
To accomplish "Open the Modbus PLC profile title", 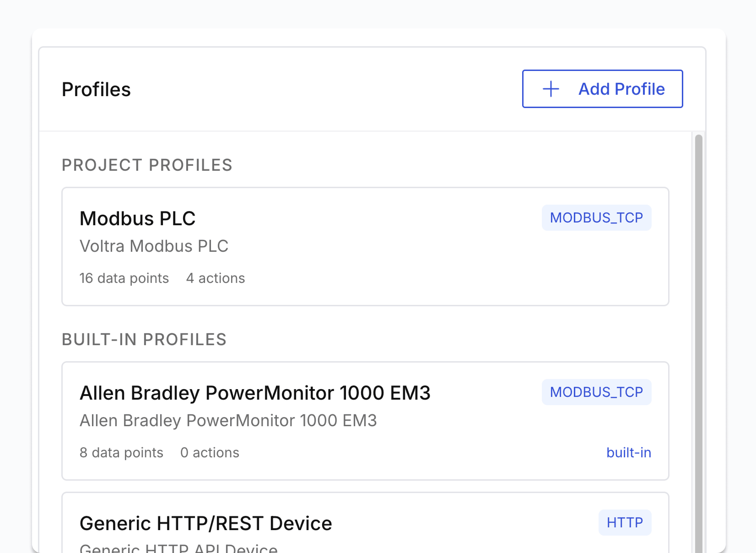I will [137, 219].
